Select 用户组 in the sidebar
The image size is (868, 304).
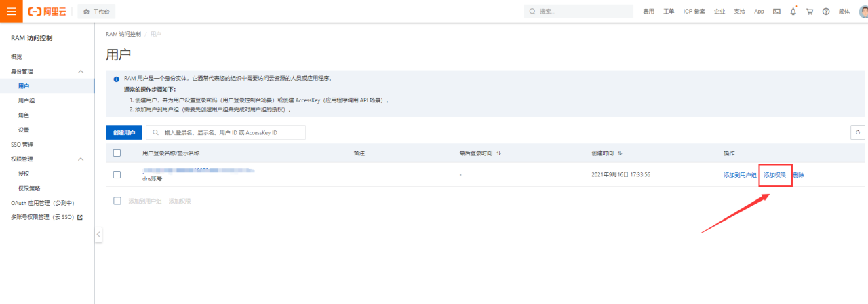(26, 100)
